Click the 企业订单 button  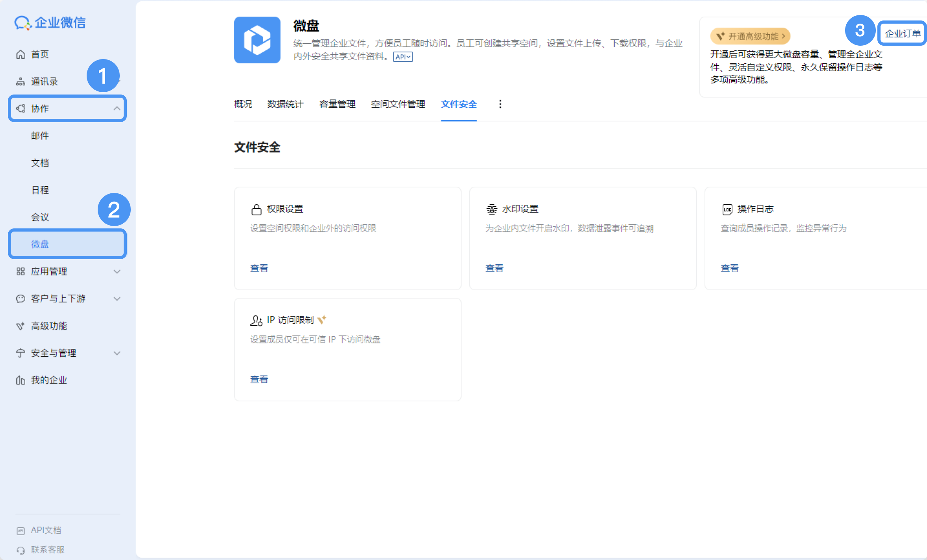[x=902, y=33]
